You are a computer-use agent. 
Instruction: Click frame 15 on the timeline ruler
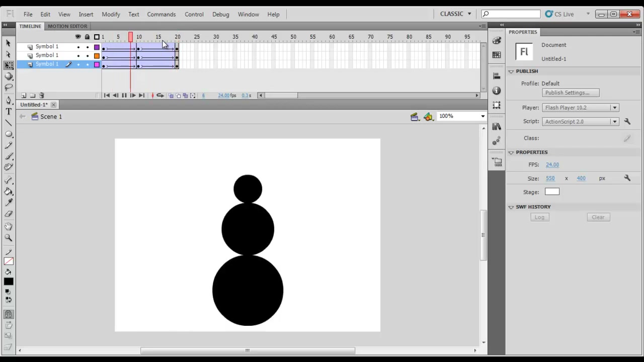(x=158, y=37)
